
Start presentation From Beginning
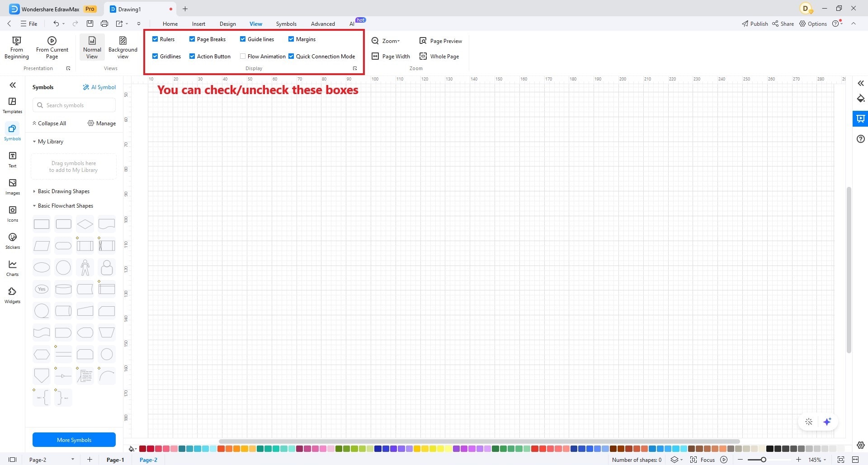17,47
